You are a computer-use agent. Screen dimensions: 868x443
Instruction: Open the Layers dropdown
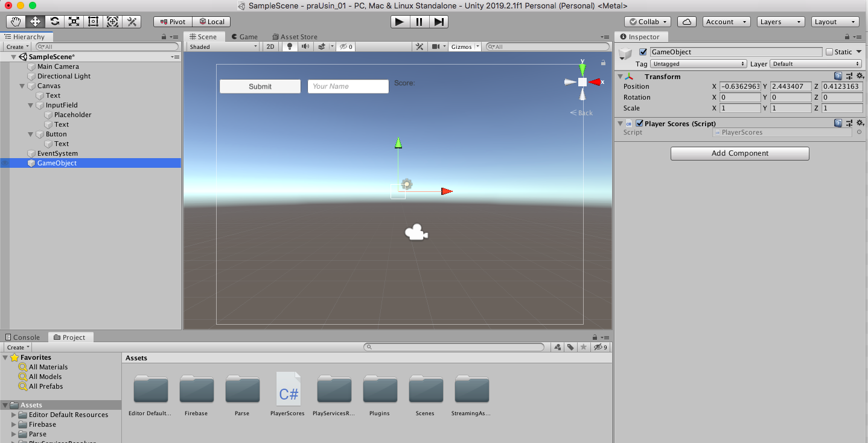pyautogui.click(x=781, y=22)
